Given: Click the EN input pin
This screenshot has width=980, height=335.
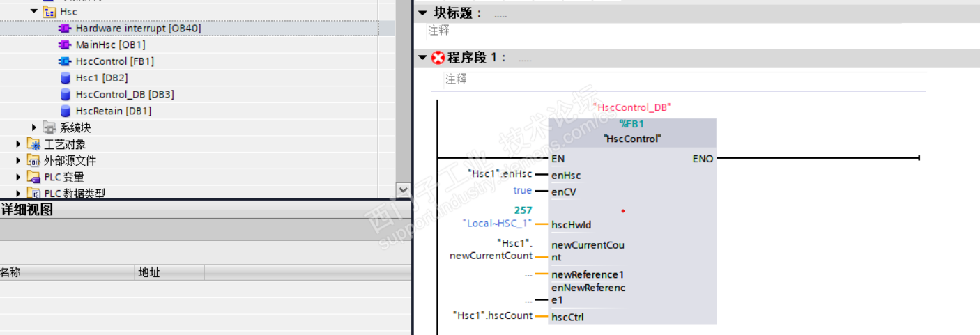Looking at the screenshot, I should [x=558, y=159].
